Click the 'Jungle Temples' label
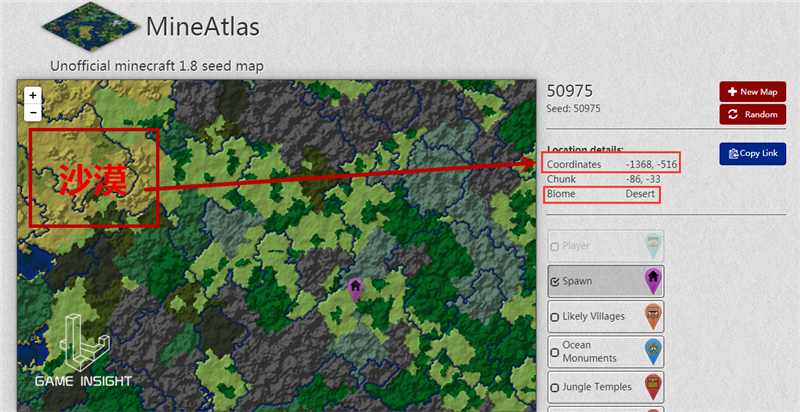Viewport: 800px width, 412px height. click(x=596, y=387)
